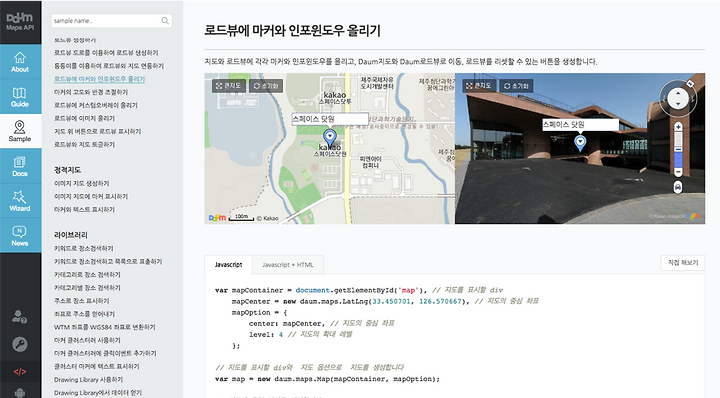Image resolution: width=720 pixels, height=398 pixels.
Task: Open 로드뷰에 커스텀오버레이 올리기 sample
Action: point(96,105)
